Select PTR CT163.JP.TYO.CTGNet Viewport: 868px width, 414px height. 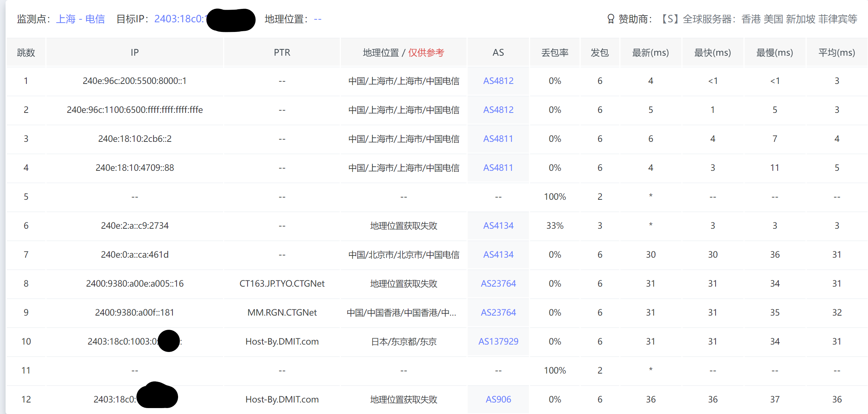click(x=282, y=284)
